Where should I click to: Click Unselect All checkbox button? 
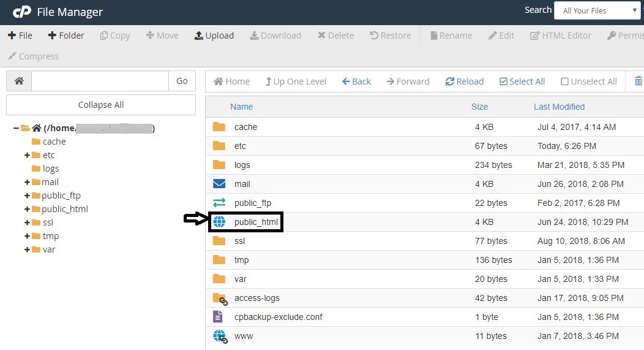589,82
